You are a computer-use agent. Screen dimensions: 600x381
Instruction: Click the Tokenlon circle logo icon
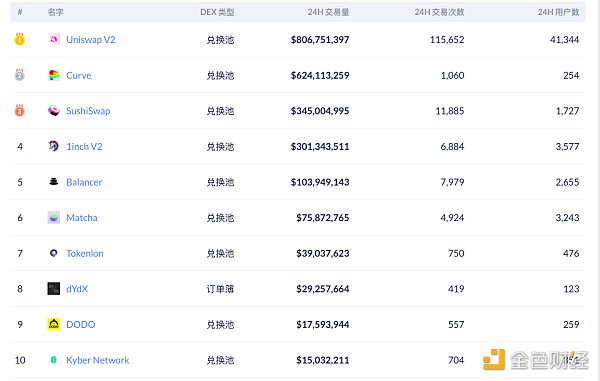[54, 253]
